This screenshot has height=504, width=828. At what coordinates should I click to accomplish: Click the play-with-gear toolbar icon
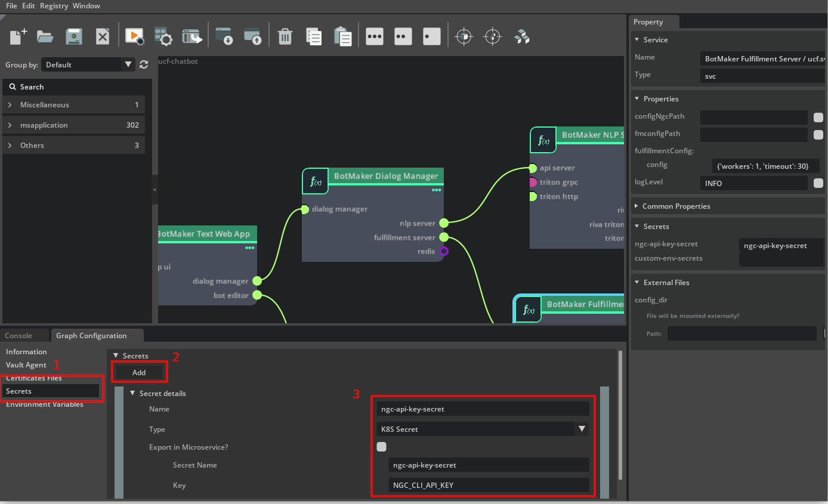click(x=135, y=36)
